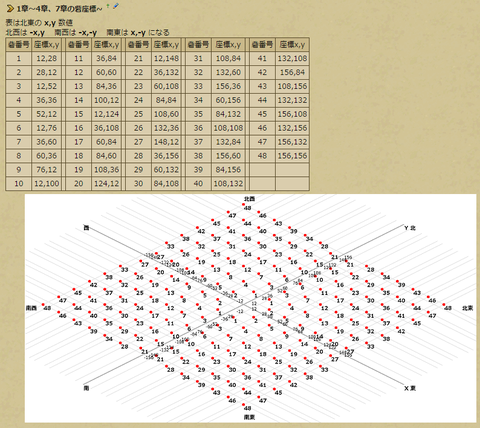
Task: Select the coordinate cell 132,84
Action: click(x=228, y=142)
